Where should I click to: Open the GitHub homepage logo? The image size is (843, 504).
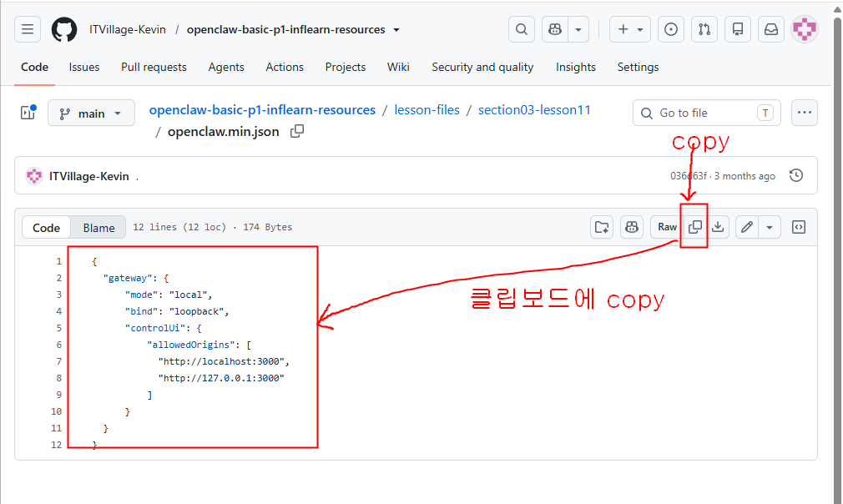pos(64,29)
